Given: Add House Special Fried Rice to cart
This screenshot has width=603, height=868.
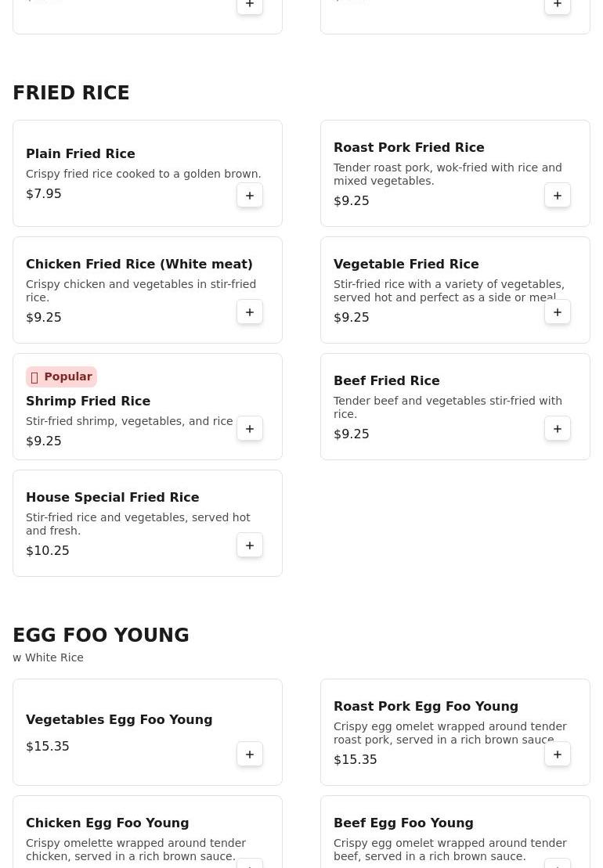Looking at the screenshot, I should pos(250,546).
